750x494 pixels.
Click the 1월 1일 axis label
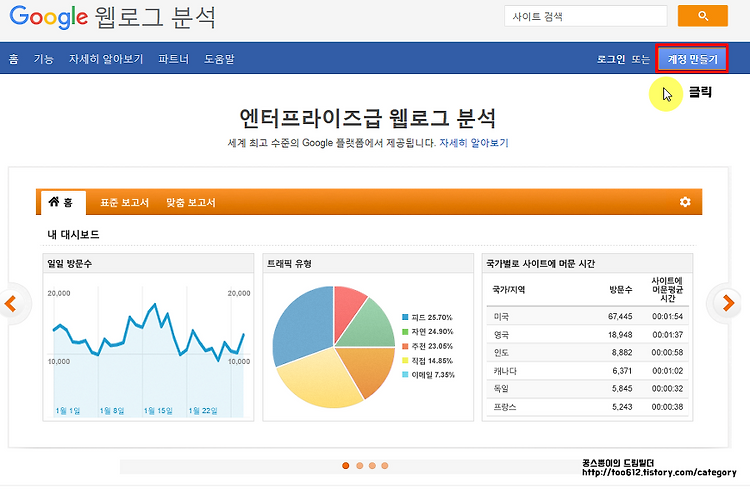point(67,411)
